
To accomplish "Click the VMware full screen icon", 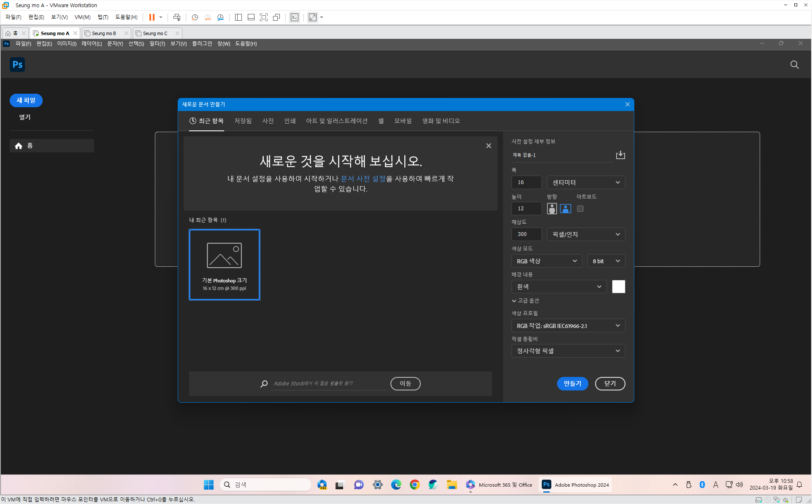I will (264, 17).
